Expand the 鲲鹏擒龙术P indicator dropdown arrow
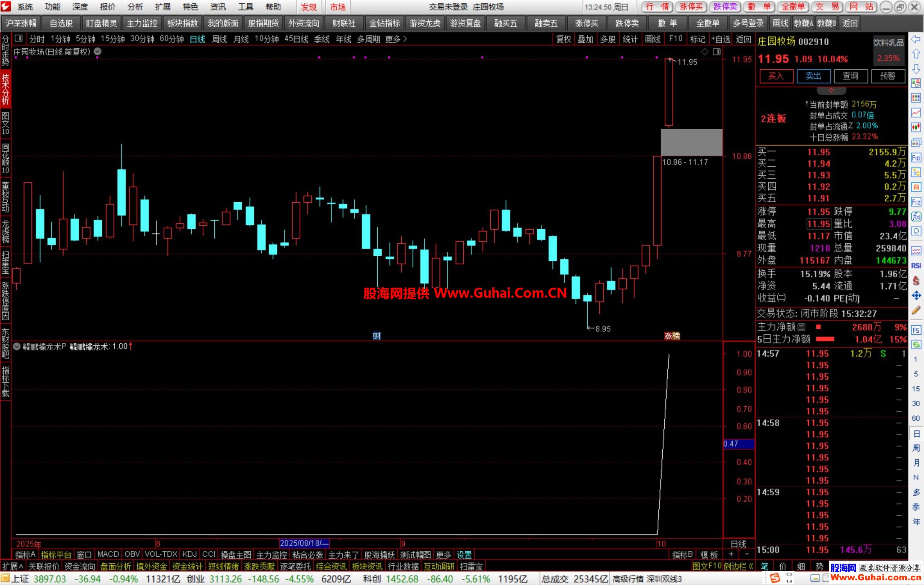 (x=17, y=347)
